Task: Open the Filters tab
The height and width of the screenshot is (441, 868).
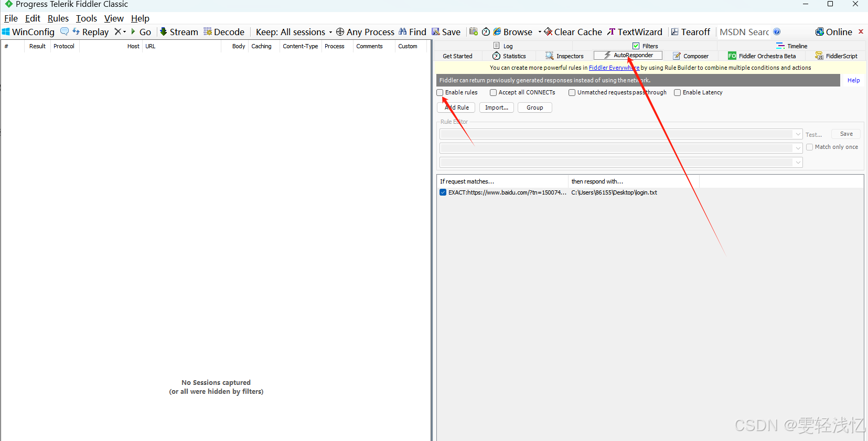Action: coord(645,46)
